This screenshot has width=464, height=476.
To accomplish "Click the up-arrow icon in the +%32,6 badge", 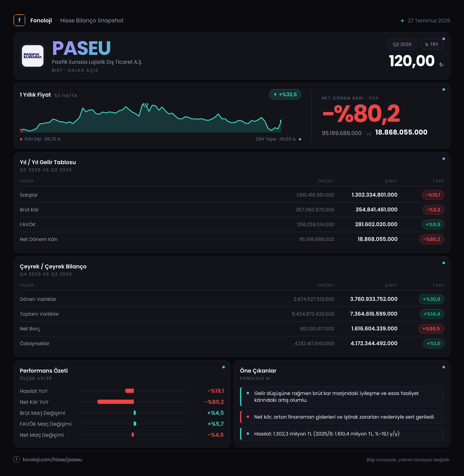I will click(x=275, y=94).
